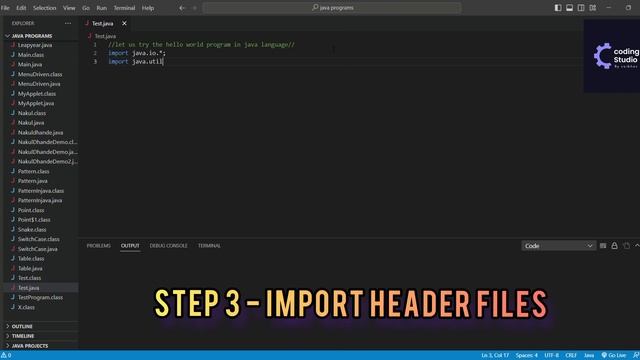Click Ln 3, Col 17 status entry
This screenshot has height=360, width=640.
coord(495,356)
